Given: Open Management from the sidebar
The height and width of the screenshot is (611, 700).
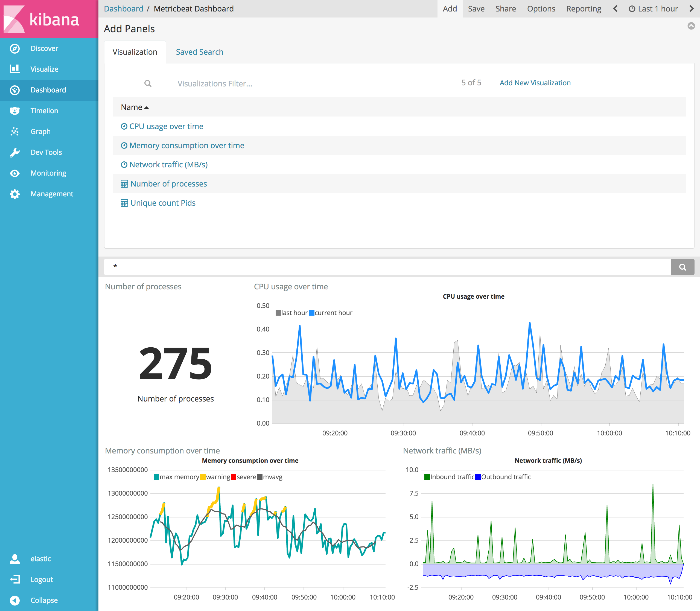Looking at the screenshot, I should click(x=51, y=194).
